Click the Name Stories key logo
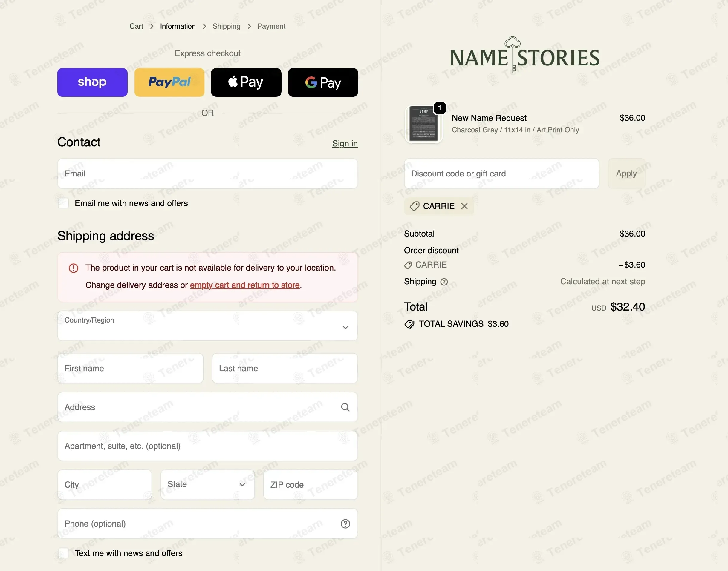The image size is (728, 571). (524, 54)
